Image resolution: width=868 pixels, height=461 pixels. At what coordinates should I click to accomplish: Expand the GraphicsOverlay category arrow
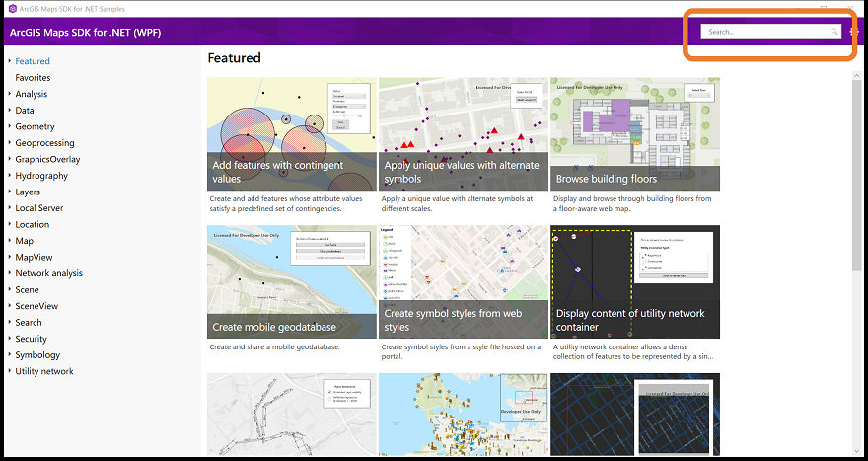pos(10,159)
